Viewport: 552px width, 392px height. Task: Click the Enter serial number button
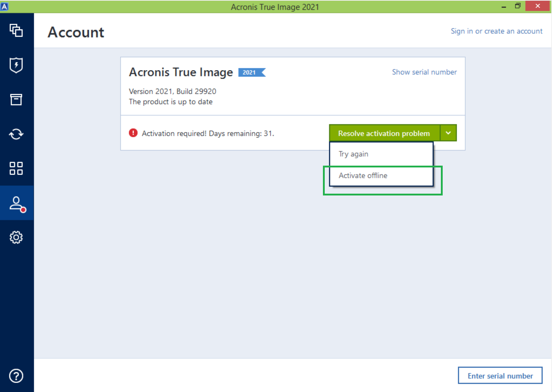pos(500,375)
